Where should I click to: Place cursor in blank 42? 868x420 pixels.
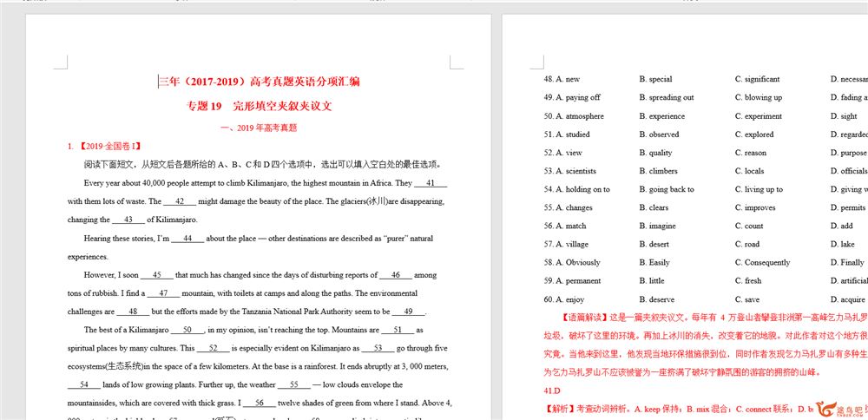[x=180, y=201]
